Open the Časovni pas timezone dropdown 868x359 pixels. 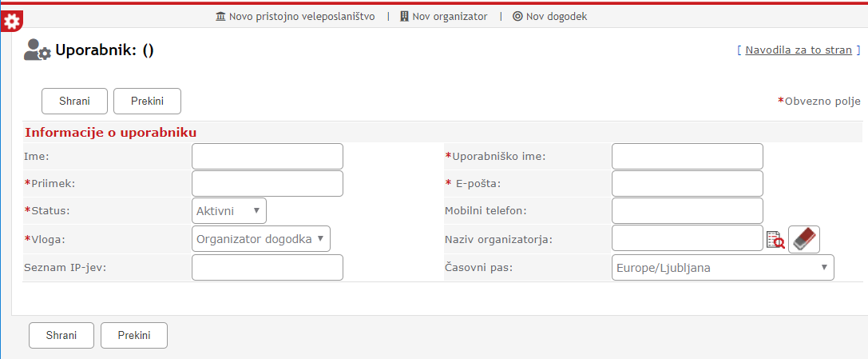(x=723, y=268)
